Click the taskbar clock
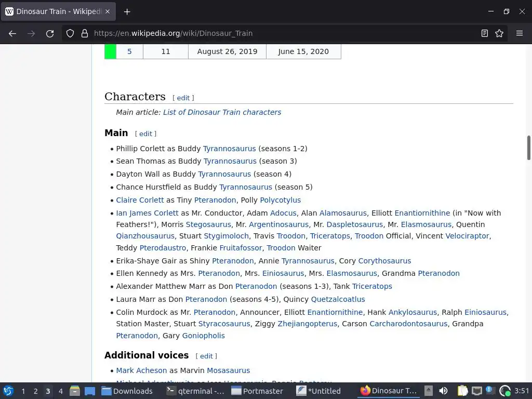 pyautogui.click(x=522, y=391)
